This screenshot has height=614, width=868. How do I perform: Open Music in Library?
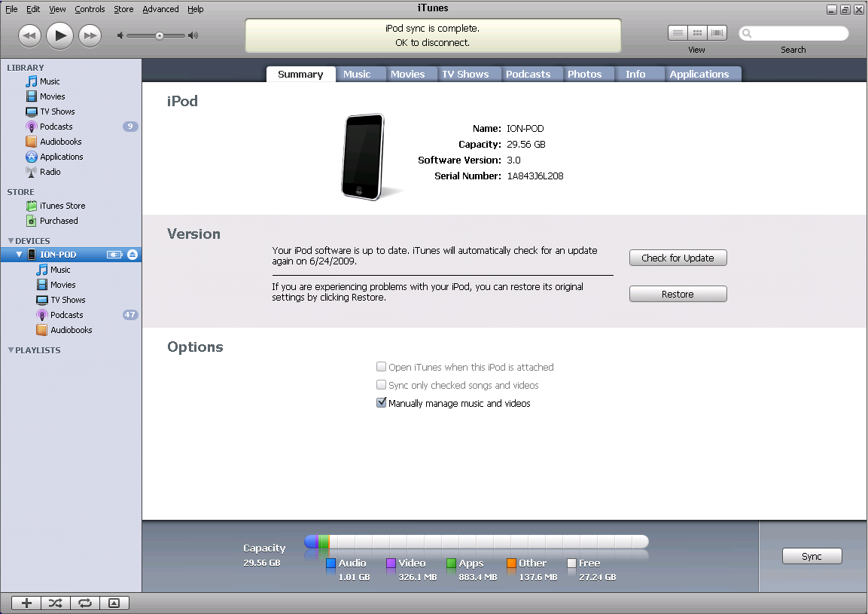pos(49,81)
